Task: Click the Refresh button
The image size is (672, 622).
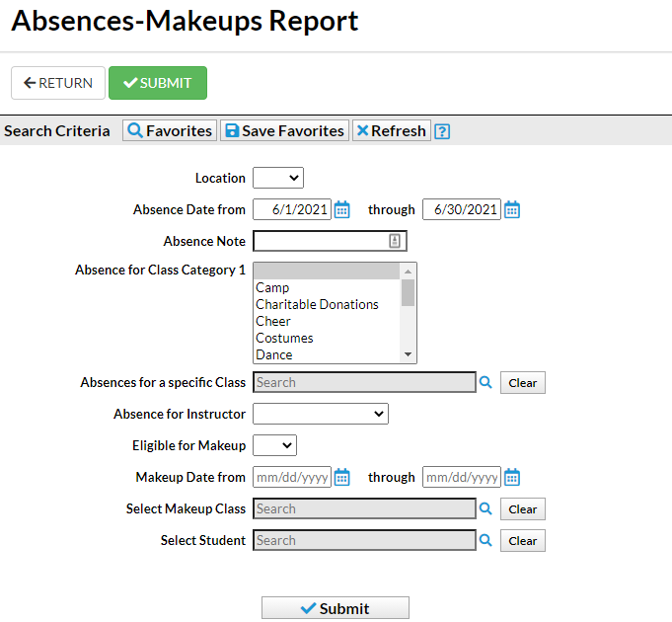Action: pyautogui.click(x=392, y=130)
